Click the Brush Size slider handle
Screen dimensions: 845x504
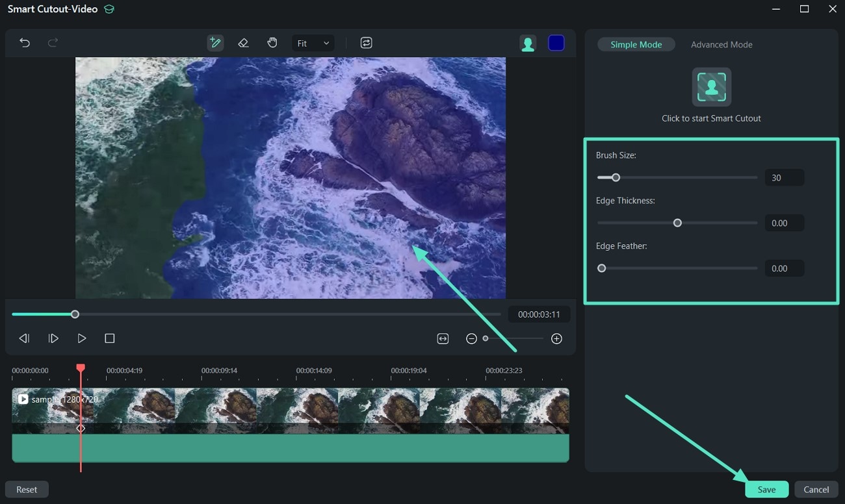coord(616,177)
